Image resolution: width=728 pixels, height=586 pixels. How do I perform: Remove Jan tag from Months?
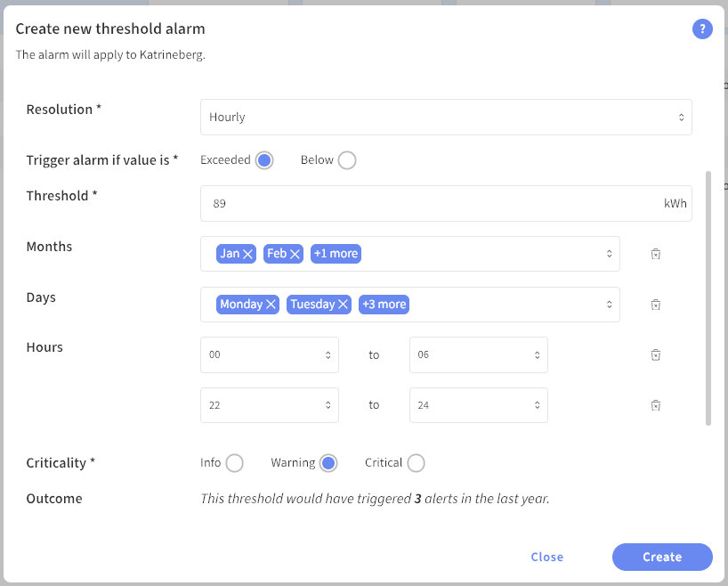point(248,254)
